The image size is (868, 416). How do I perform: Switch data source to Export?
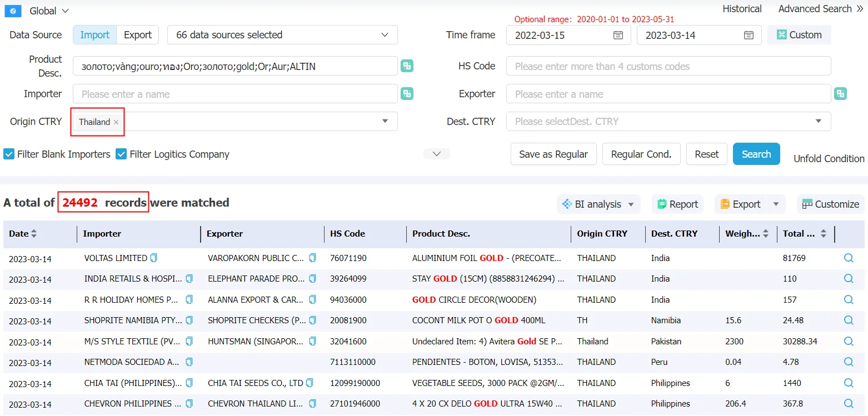coord(138,34)
